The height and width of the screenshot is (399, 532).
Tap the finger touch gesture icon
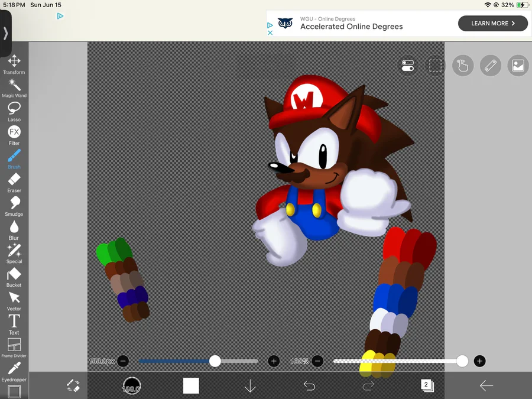coord(463,66)
